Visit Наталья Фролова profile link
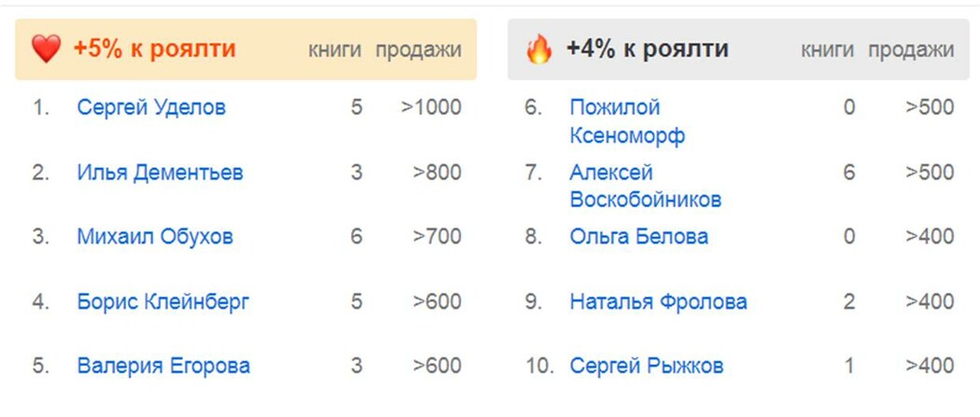980x417 pixels. [658, 301]
